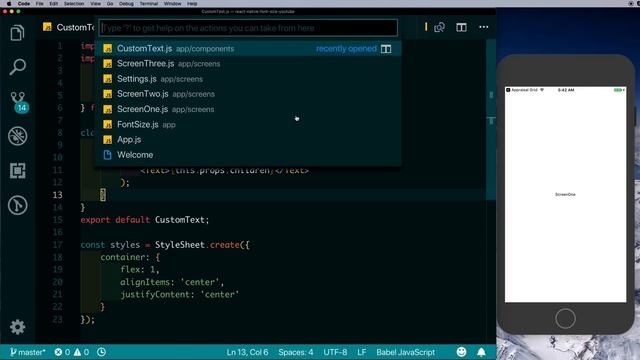Open the GitLens view icon in activity bar
The height and width of the screenshot is (360, 640).
coord(18,205)
